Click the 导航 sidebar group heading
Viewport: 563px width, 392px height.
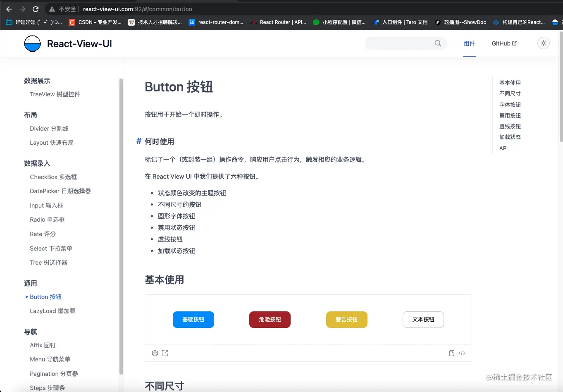(x=31, y=332)
